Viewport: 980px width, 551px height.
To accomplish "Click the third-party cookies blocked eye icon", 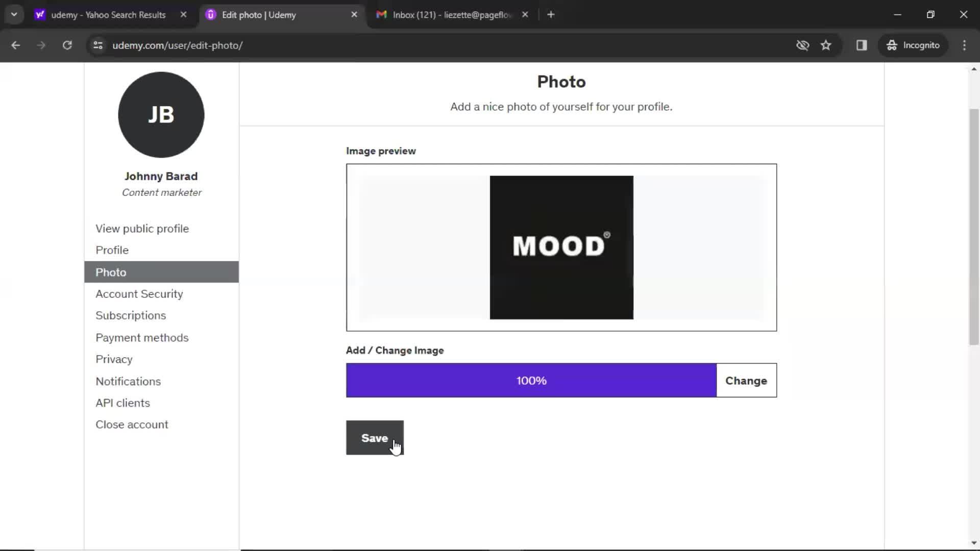I will (x=802, y=45).
